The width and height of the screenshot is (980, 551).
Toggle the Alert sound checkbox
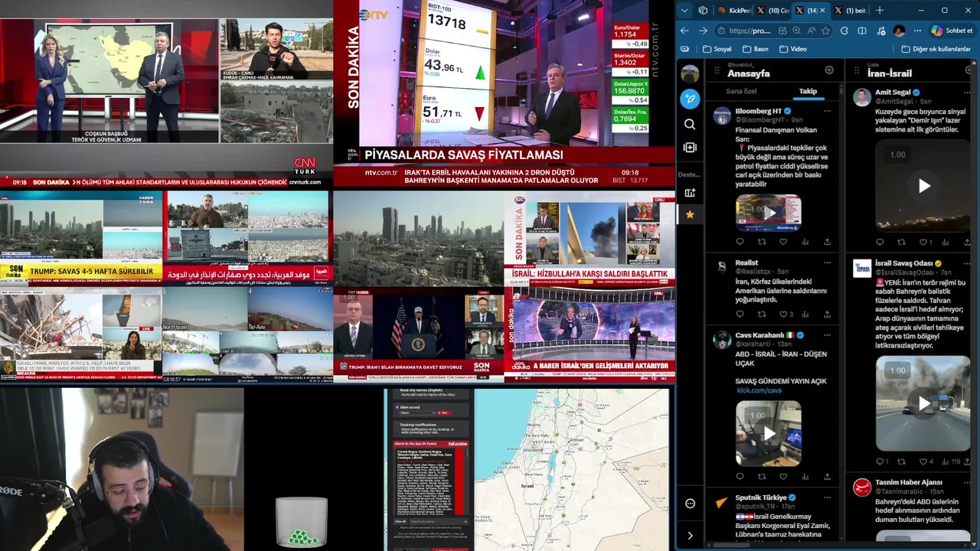click(397, 407)
